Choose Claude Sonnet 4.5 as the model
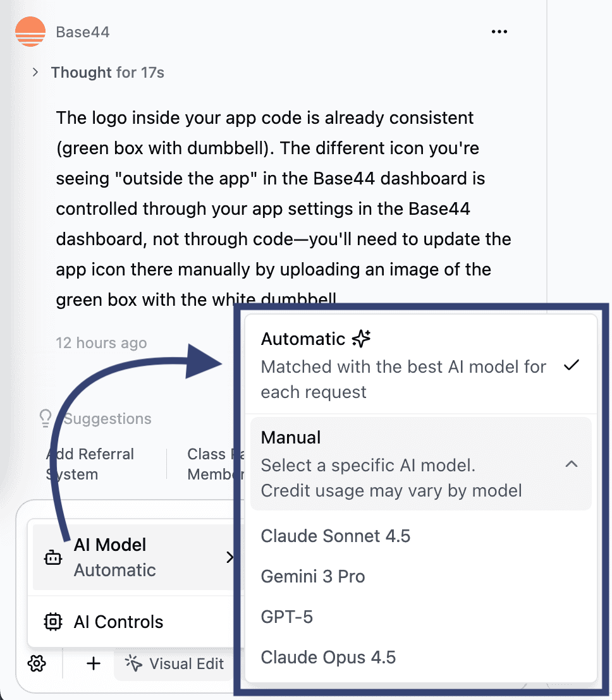This screenshot has width=612, height=700. 336,536
